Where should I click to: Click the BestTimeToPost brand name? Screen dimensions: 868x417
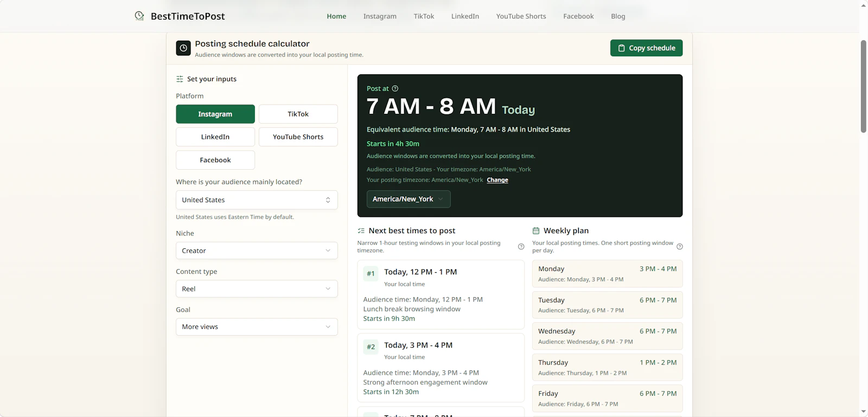pyautogui.click(x=188, y=16)
